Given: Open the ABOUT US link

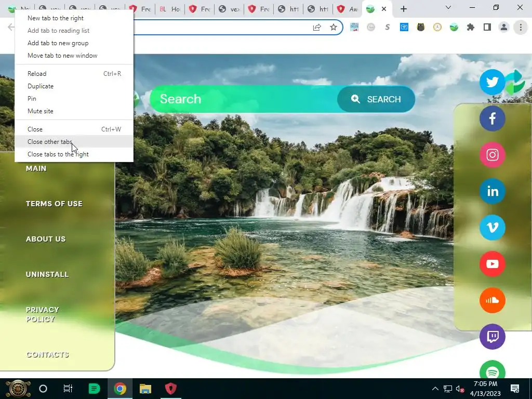Looking at the screenshot, I should click(x=46, y=239).
